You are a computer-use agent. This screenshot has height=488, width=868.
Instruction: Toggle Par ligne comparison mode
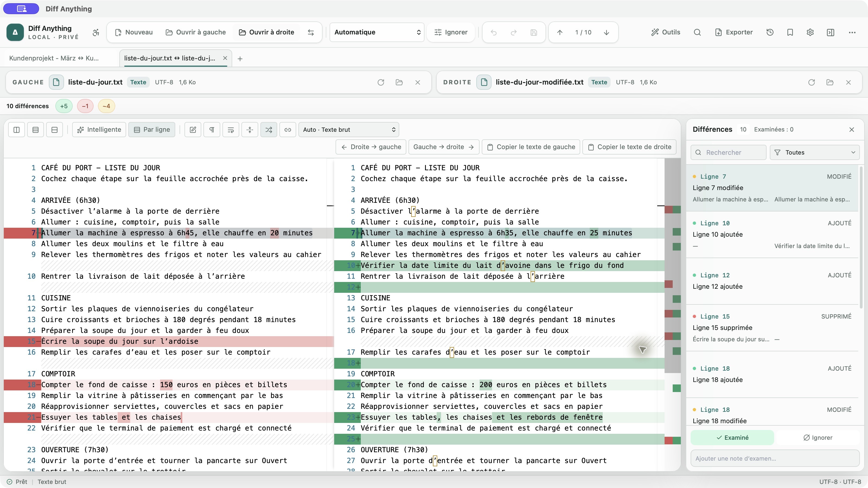pyautogui.click(x=152, y=130)
